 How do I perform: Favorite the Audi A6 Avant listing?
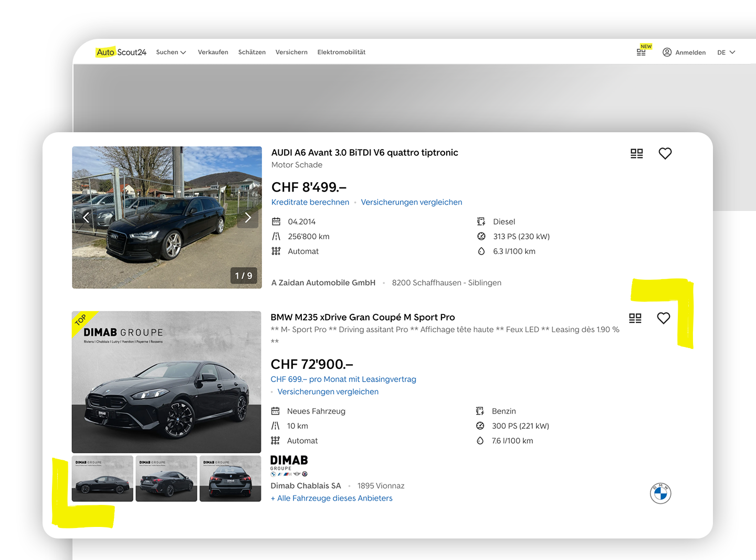click(x=665, y=153)
